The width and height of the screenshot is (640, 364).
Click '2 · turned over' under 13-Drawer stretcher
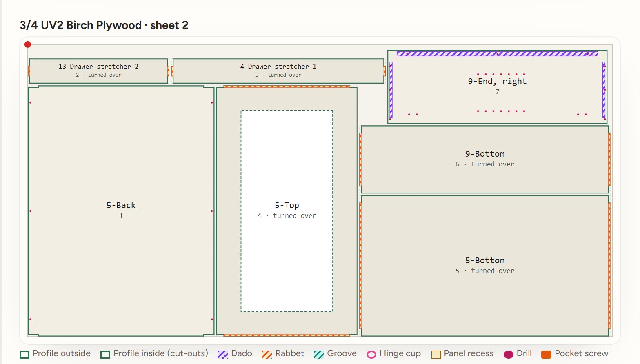[98, 75]
